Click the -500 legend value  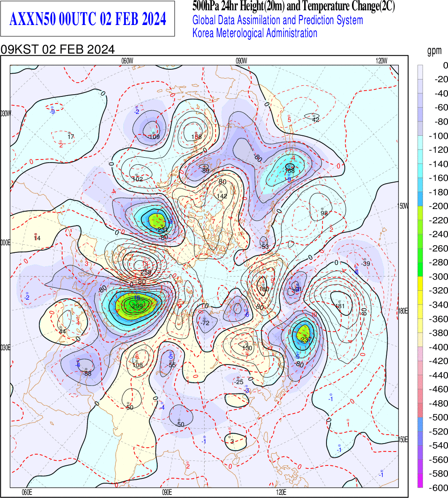[x=438, y=417]
